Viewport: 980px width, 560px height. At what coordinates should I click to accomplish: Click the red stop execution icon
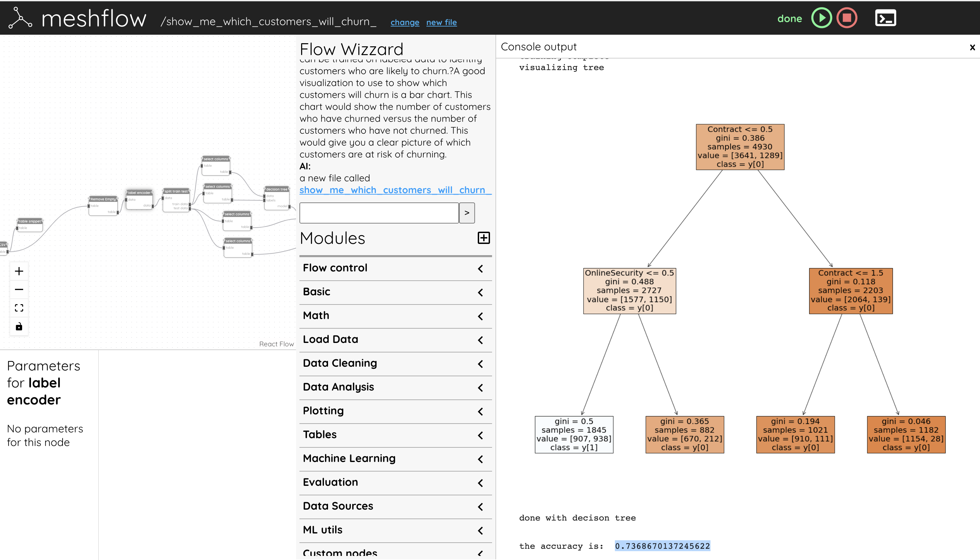tap(847, 18)
